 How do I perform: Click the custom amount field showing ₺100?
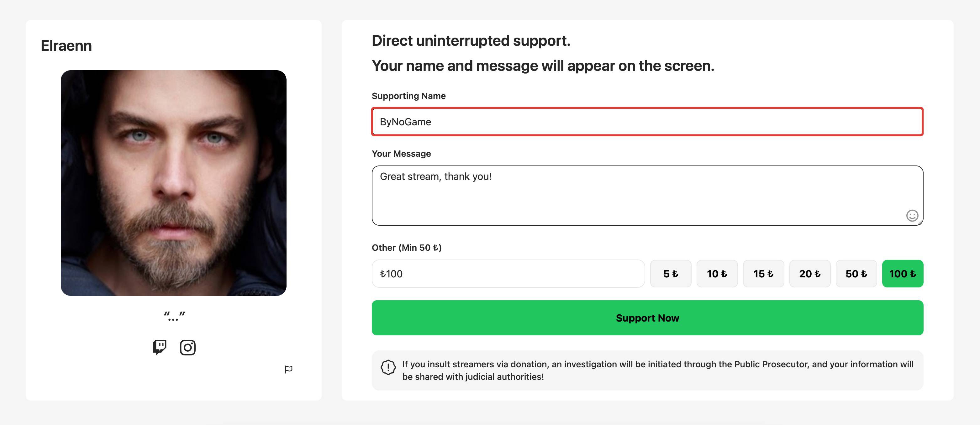click(508, 274)
